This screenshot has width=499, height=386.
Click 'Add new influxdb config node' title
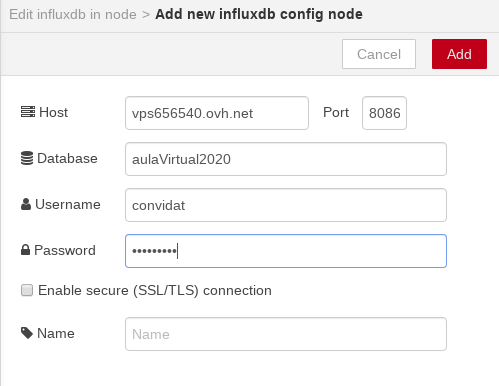point(259,14)
